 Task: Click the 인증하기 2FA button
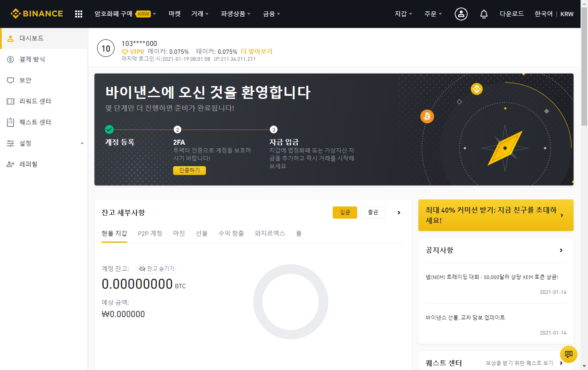coord(189,170)
